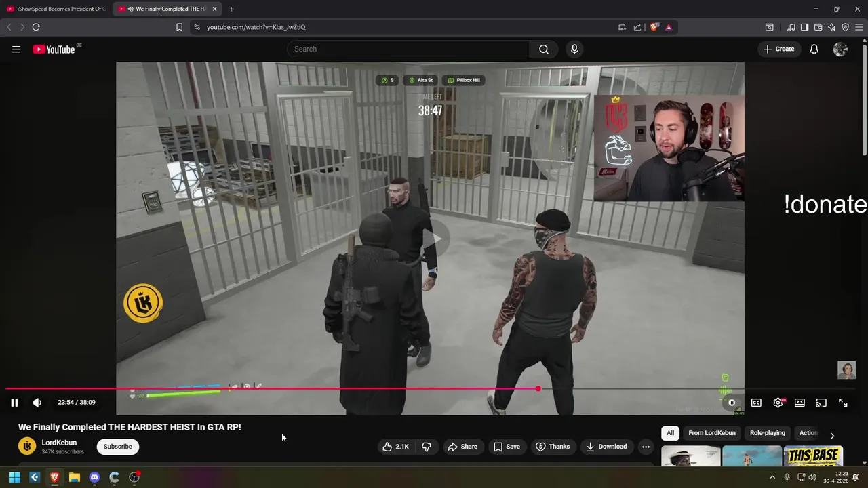Send Thanks to the creator
This screenshot has width=868, height=488.
click(553, 447)
